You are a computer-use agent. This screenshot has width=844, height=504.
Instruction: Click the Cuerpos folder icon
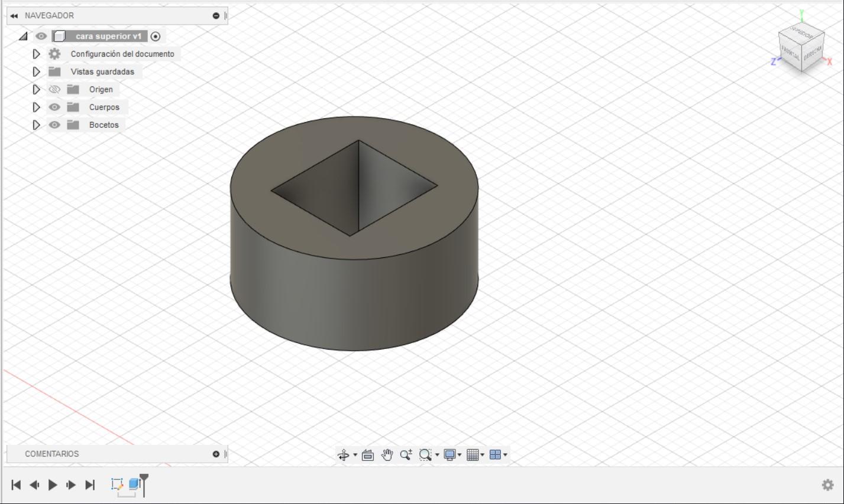coord(73,108)
